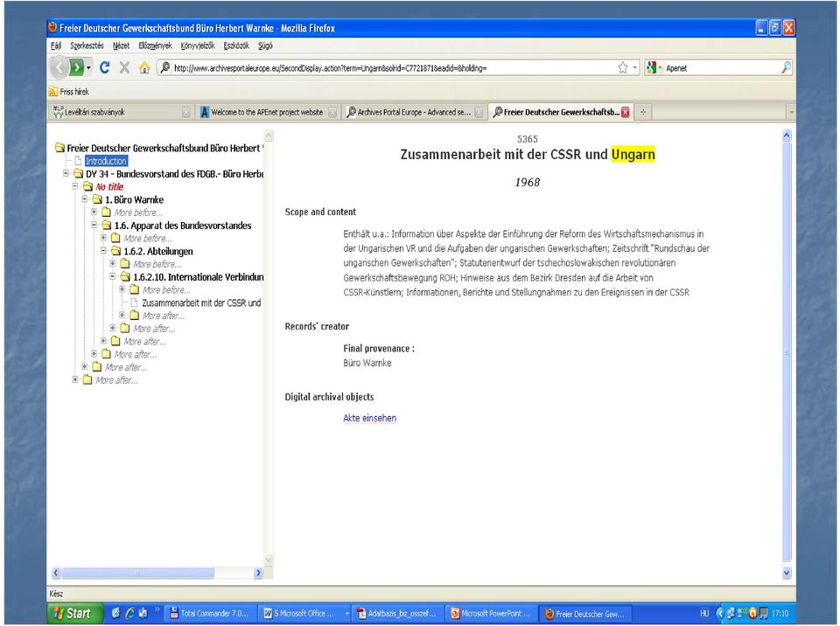Open a new tab with the plus button
The width and height of the screenshot is (840, 626).
[643, 112]
